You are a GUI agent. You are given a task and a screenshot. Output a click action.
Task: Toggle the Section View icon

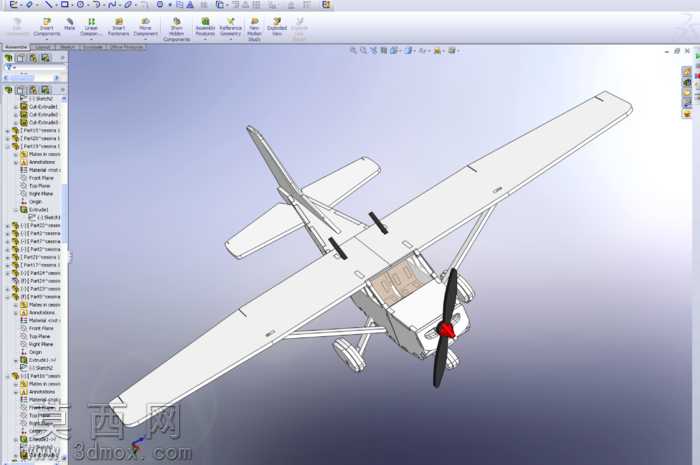(383, 50)
